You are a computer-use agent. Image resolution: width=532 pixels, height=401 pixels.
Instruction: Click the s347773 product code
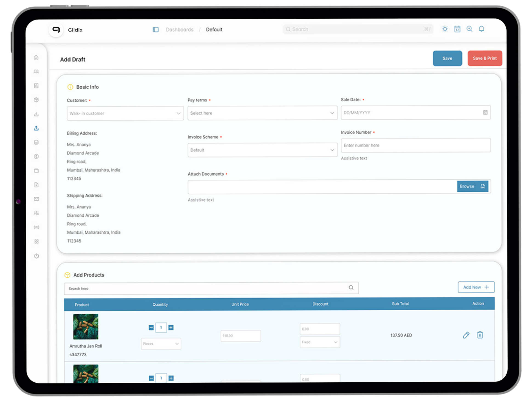coord(78,354)
